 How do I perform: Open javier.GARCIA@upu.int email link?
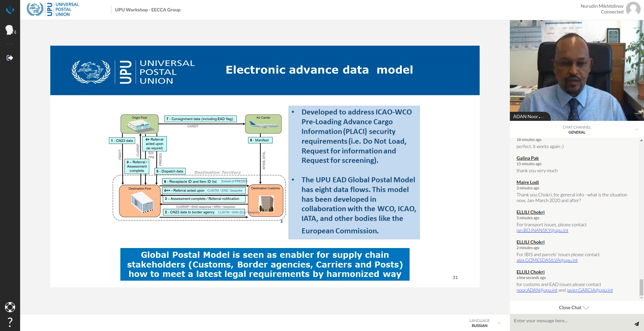590,290
